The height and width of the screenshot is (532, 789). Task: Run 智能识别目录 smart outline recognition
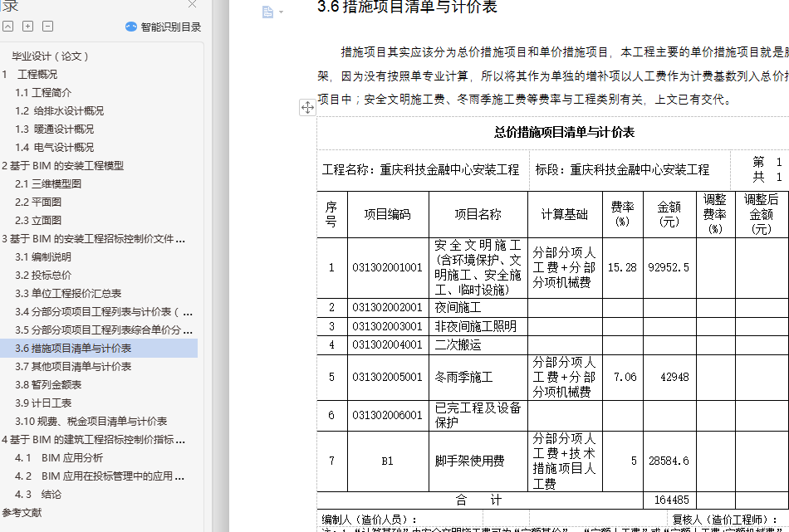pos(170,27)
